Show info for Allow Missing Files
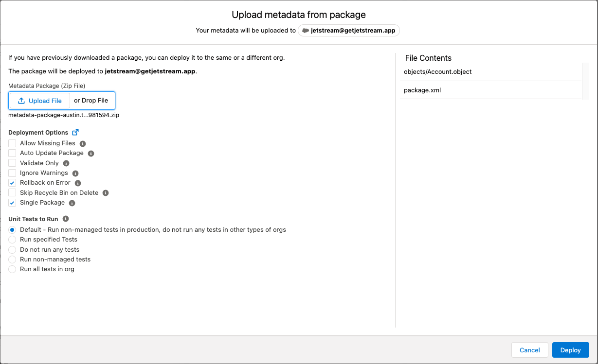598x364 pixels. click(83, 143)
